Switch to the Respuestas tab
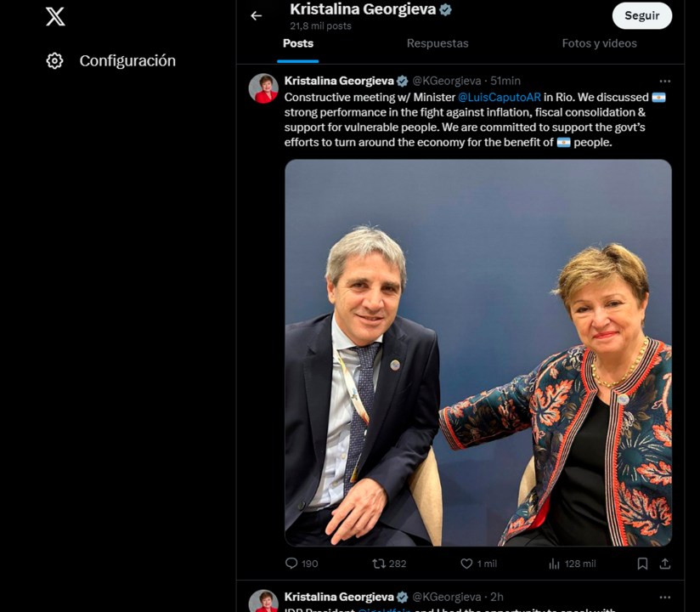This screenshot has height=612, width=700. [x=437, y=43]
